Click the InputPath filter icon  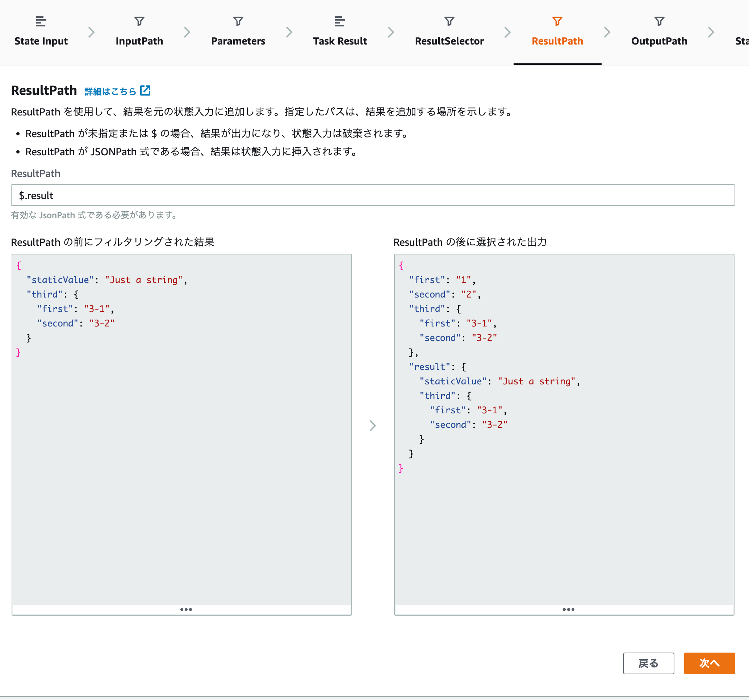coord(139,21)
